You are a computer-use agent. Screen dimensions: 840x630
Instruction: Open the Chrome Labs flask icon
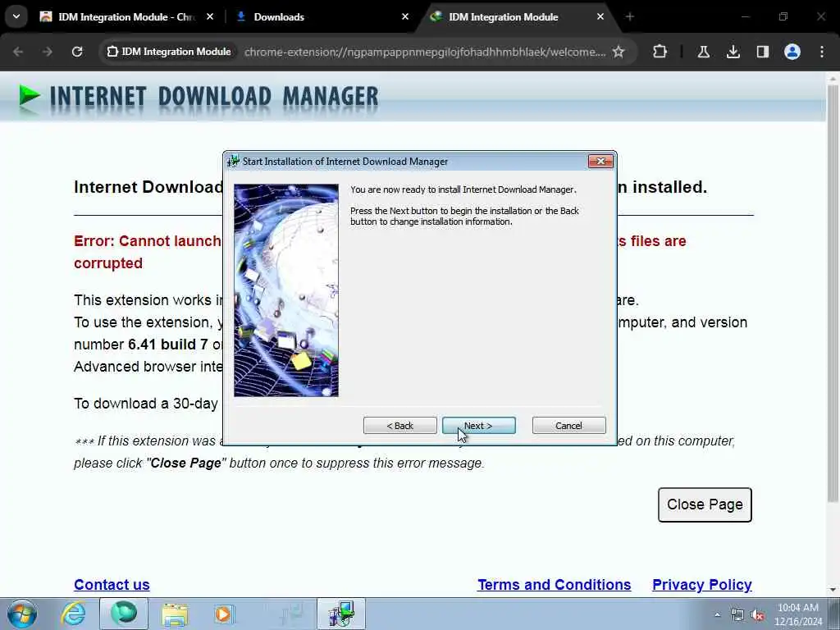703,52
